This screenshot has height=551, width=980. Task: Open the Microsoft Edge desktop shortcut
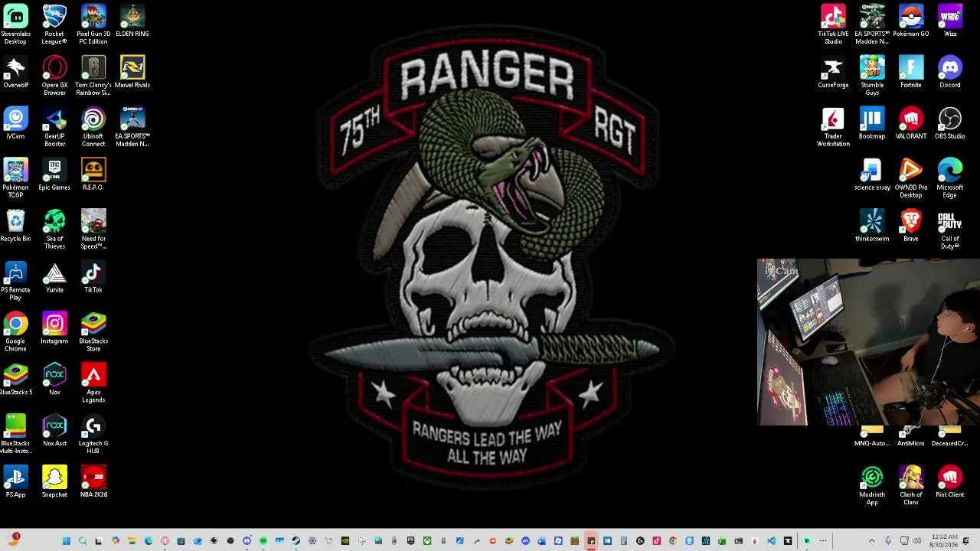pos(950,178)
